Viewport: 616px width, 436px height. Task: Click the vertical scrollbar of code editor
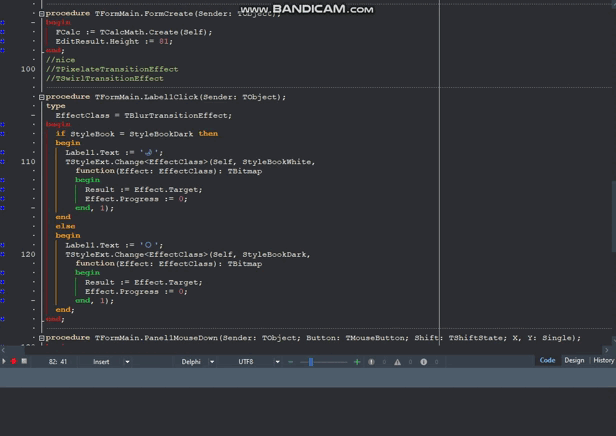click(x=612, y=200)
